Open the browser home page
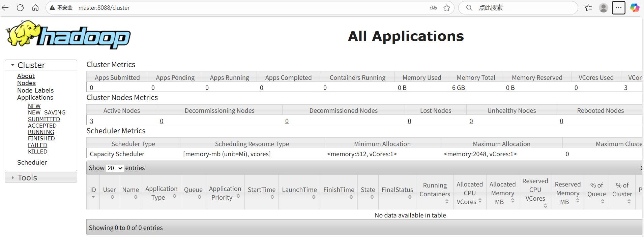 [35, 8]
